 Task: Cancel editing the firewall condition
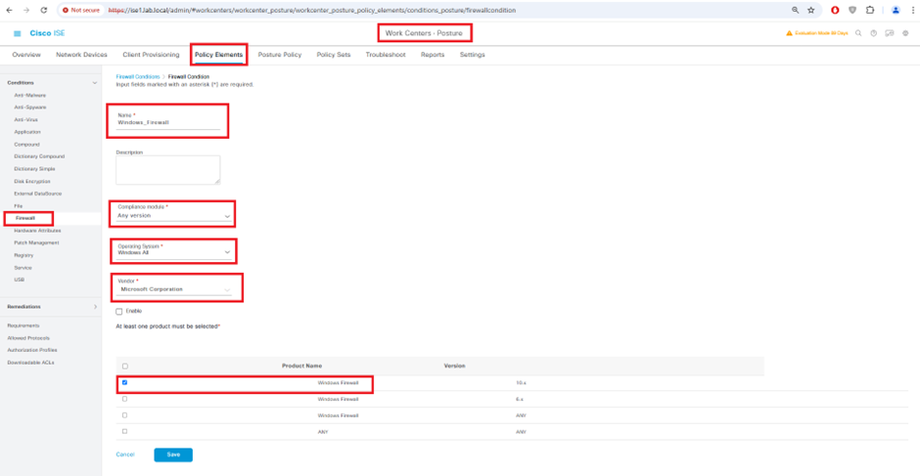(x=125, y=455)
